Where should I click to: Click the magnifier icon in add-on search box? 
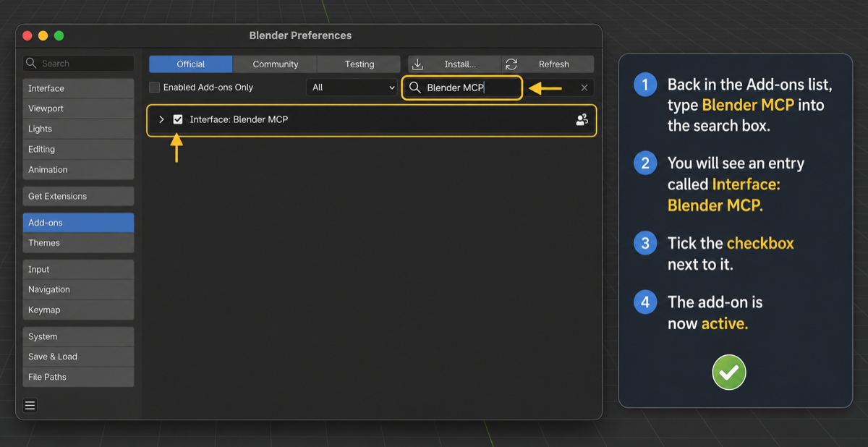click(x=415, y=88)
